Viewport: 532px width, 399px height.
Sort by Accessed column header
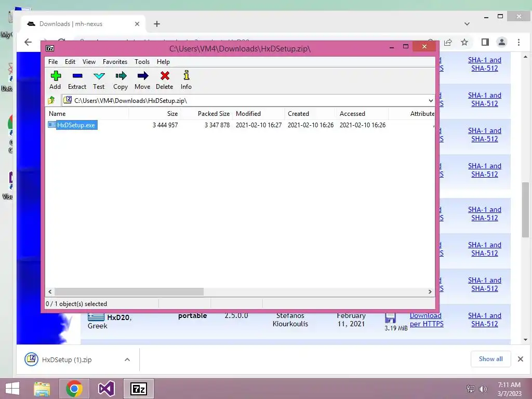362,114
